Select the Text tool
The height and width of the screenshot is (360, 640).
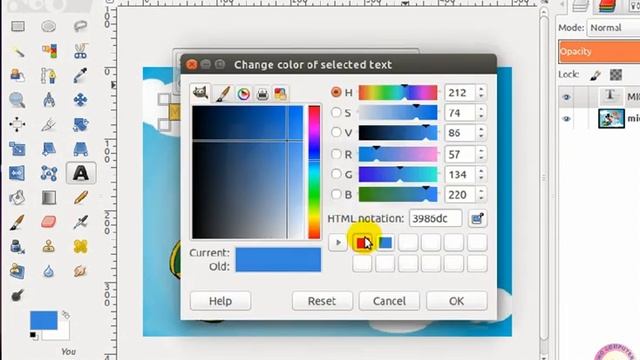(80, 173)
